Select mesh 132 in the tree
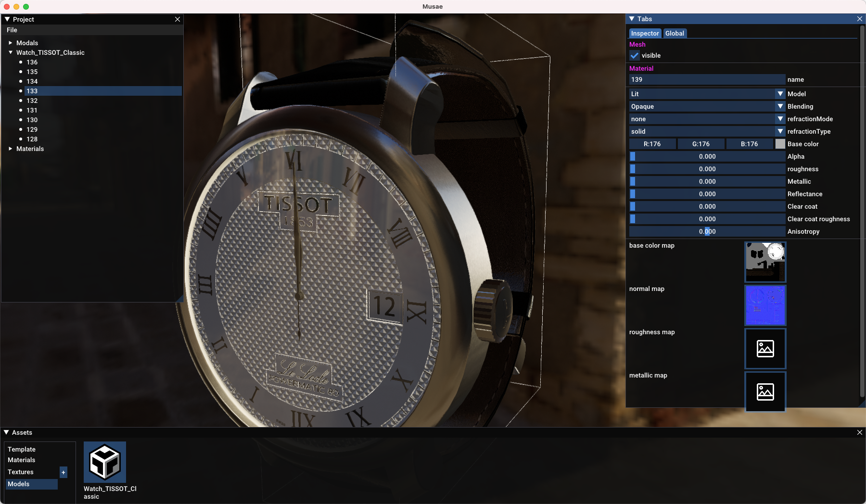866x504 pixels. click(x=32, y=101)
